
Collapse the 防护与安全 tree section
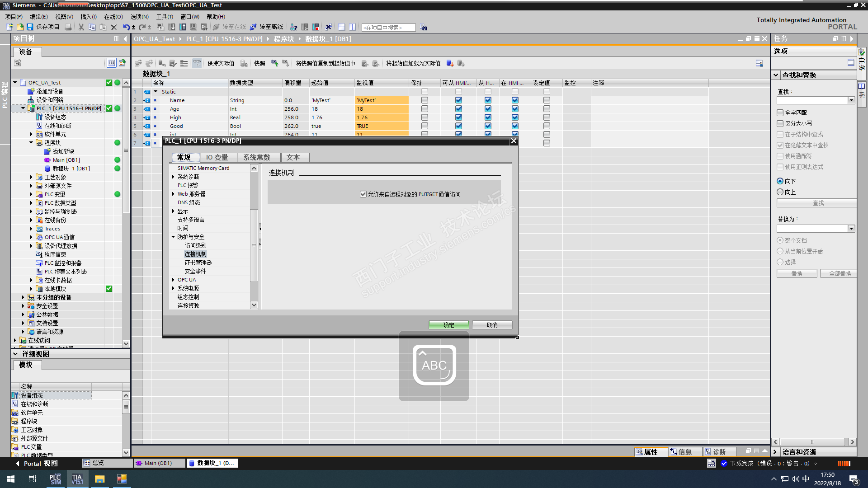(173, 237)
